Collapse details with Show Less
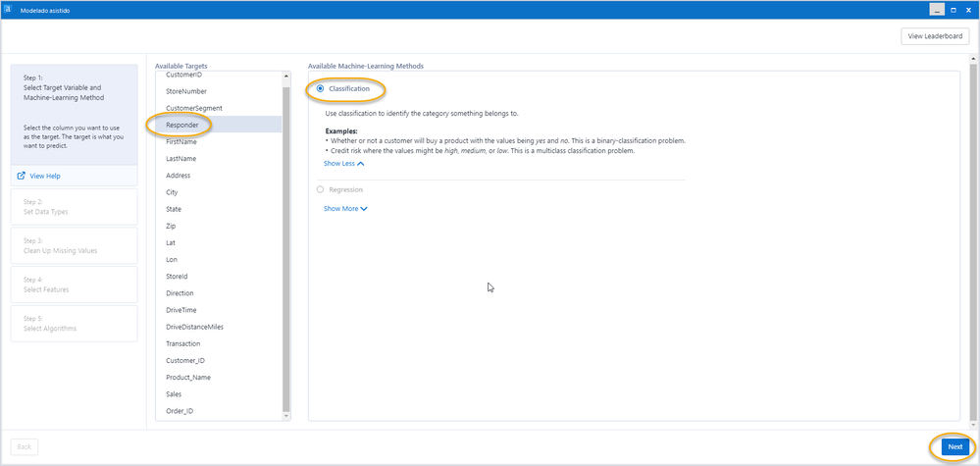980x466 pixels. [x=343, y=164]
